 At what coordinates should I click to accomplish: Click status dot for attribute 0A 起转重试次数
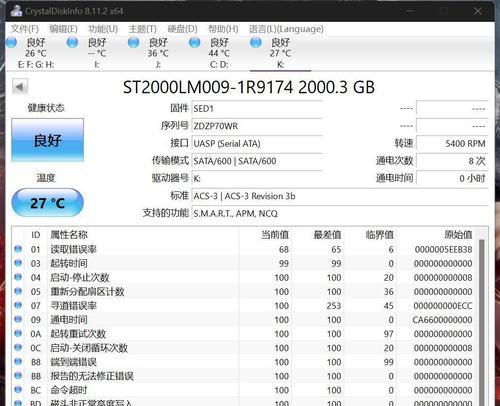tap(18, 333)
